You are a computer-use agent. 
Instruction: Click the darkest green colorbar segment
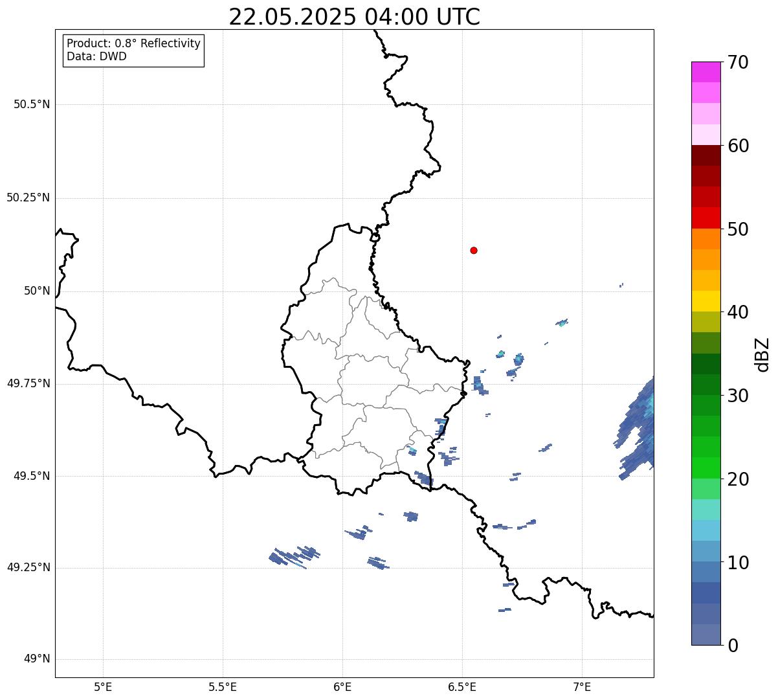pyautogui.click(x=706, y=364)
